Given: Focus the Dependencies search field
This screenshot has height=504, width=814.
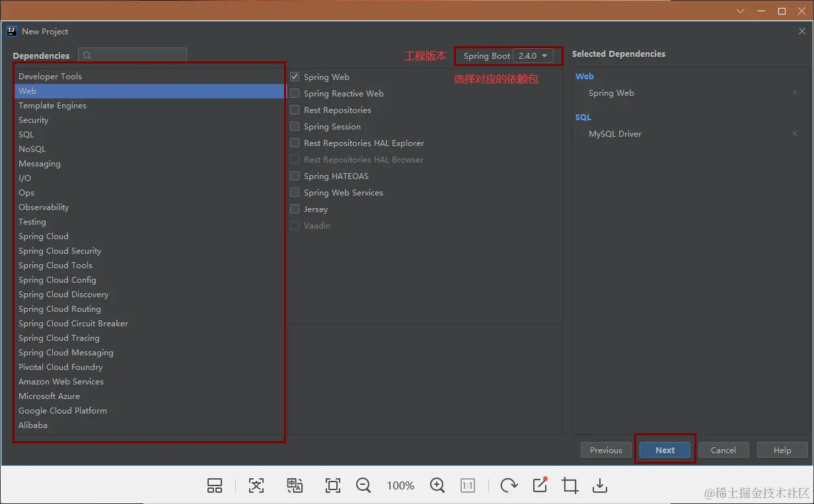Looking at the screenshot, I should (x=132, y=56).
